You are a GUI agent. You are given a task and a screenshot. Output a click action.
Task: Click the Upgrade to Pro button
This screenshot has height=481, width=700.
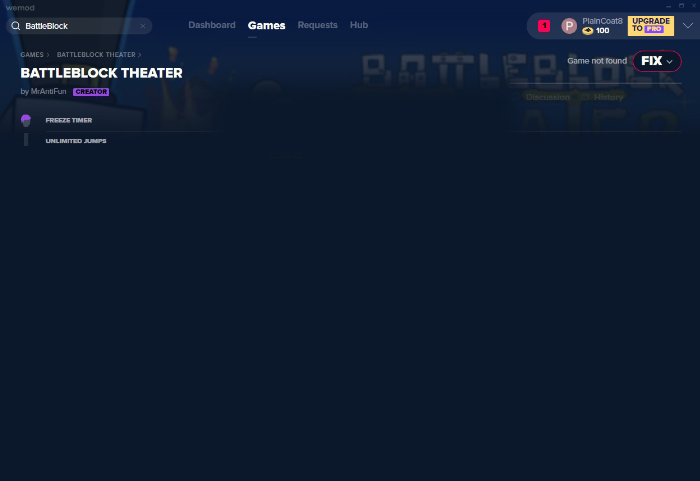[650, 26]
